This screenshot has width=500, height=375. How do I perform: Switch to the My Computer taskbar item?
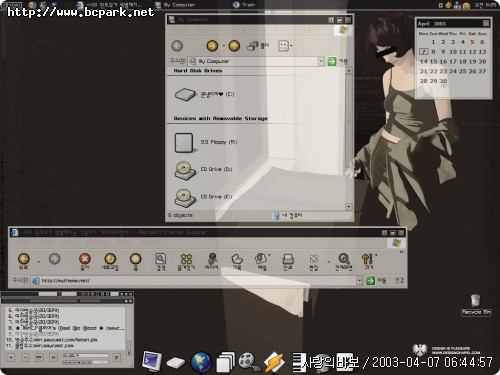pos(175,5)
